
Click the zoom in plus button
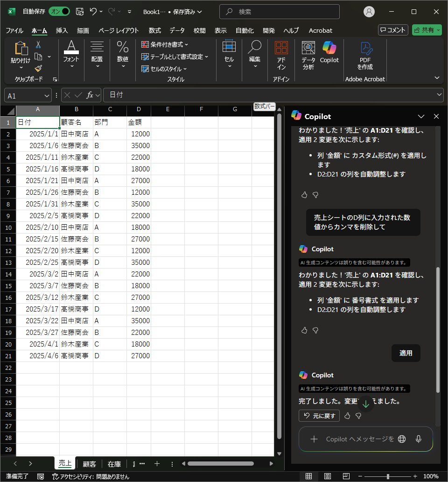pos(415,476)
